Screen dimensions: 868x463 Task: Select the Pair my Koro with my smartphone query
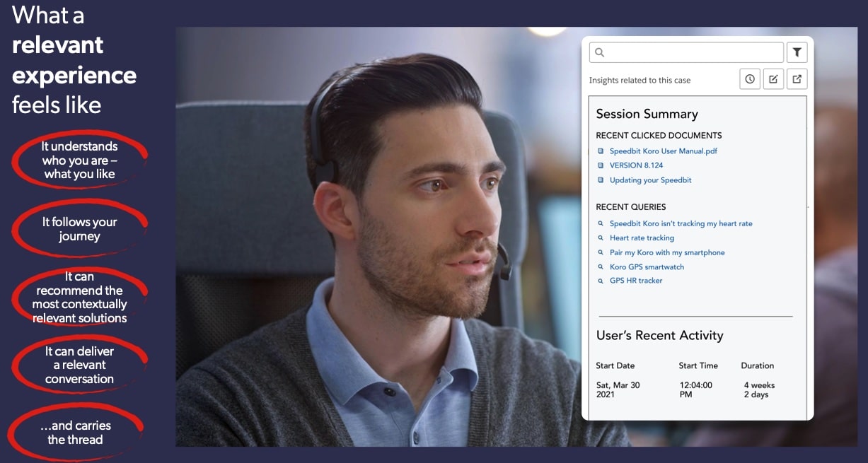pyautogui.click(x=667, y=252)
